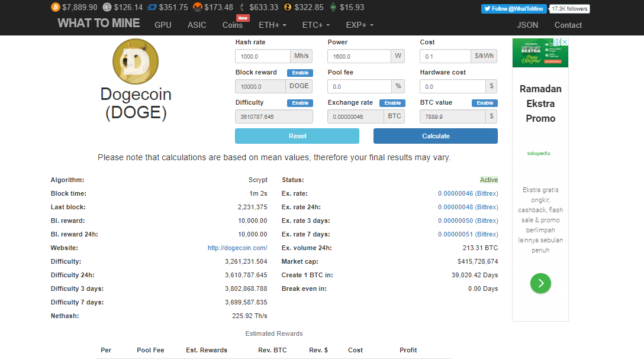
Task: Go to the GPU page
Action: pyautogui.click(x=163, y=25)
